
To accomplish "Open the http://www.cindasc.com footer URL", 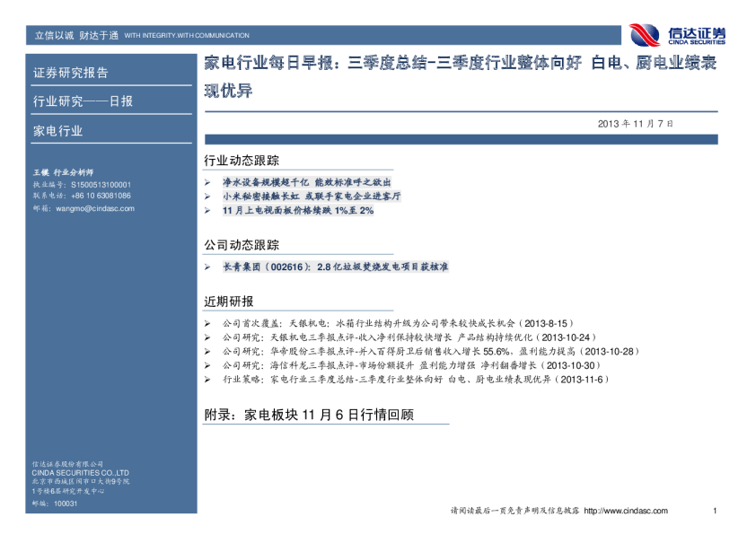I will (626, 511).
